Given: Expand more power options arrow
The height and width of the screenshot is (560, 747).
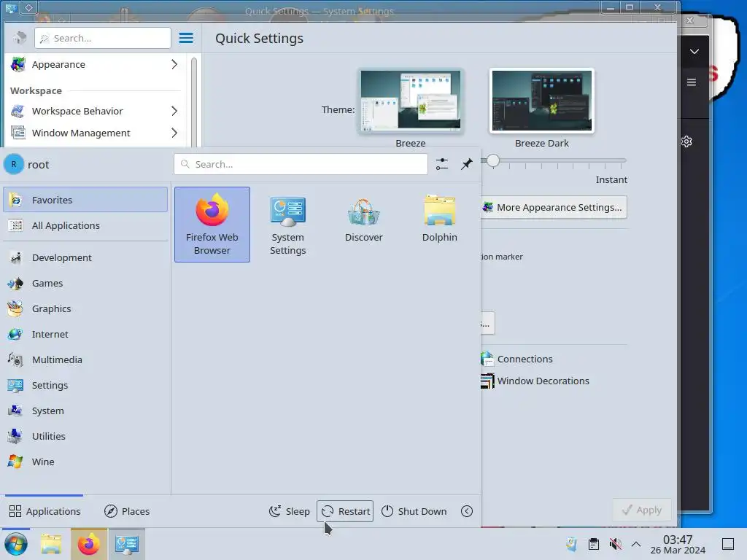Looking at the screenshot, I should click(x=467, y=511).
